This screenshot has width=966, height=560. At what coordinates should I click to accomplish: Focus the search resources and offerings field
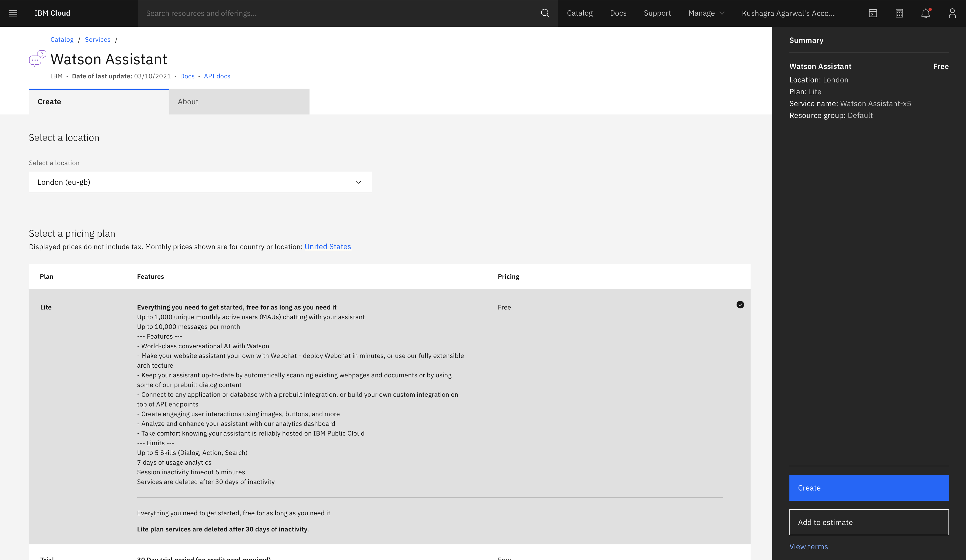point(337,13)
